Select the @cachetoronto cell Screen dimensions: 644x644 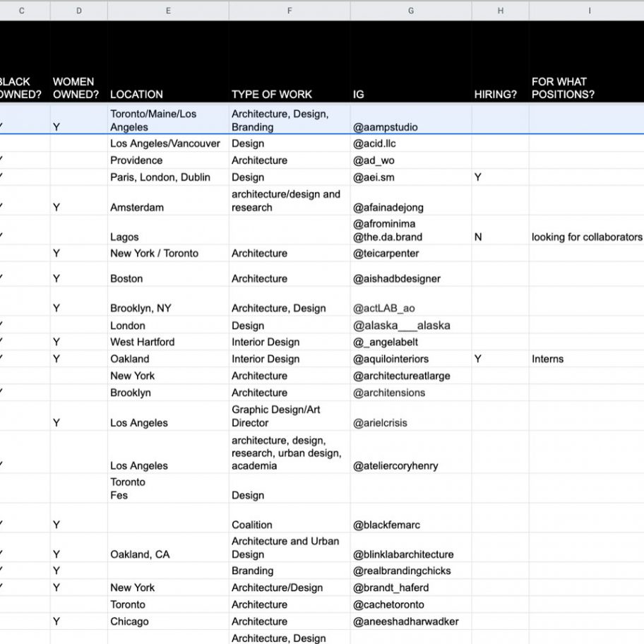pos(411,604)
